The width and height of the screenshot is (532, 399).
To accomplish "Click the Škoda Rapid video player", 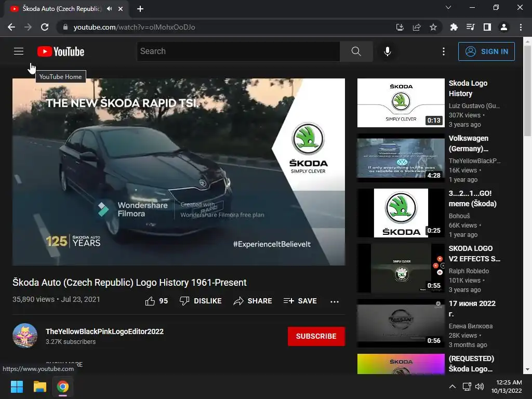I will (179, 172).
